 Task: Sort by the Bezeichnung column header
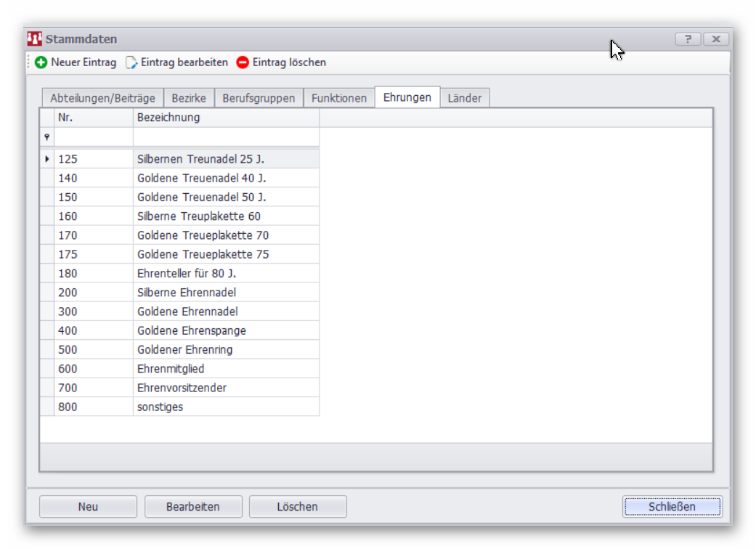pyautogui.click(x=225, y=118)
